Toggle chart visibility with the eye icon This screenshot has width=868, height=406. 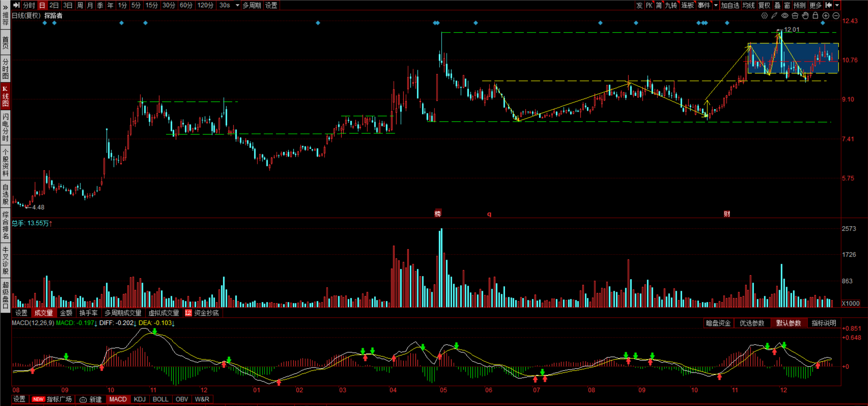785,16
